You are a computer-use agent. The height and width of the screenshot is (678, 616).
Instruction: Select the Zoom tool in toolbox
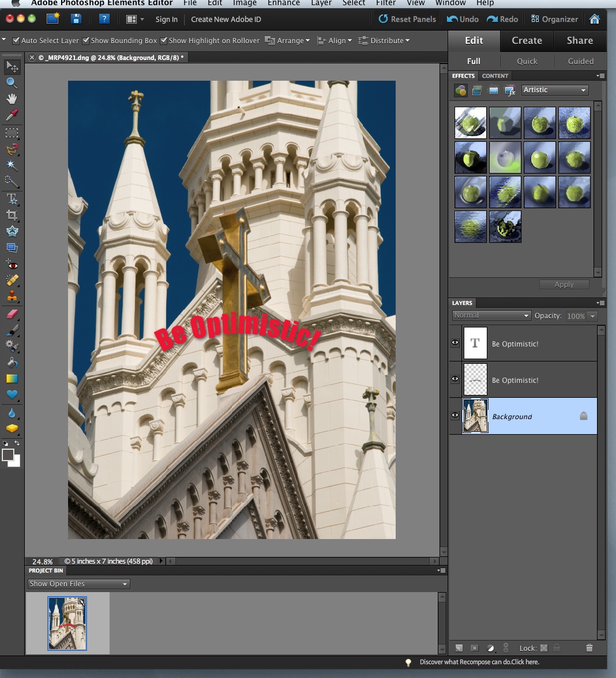(x=12, y=83)
